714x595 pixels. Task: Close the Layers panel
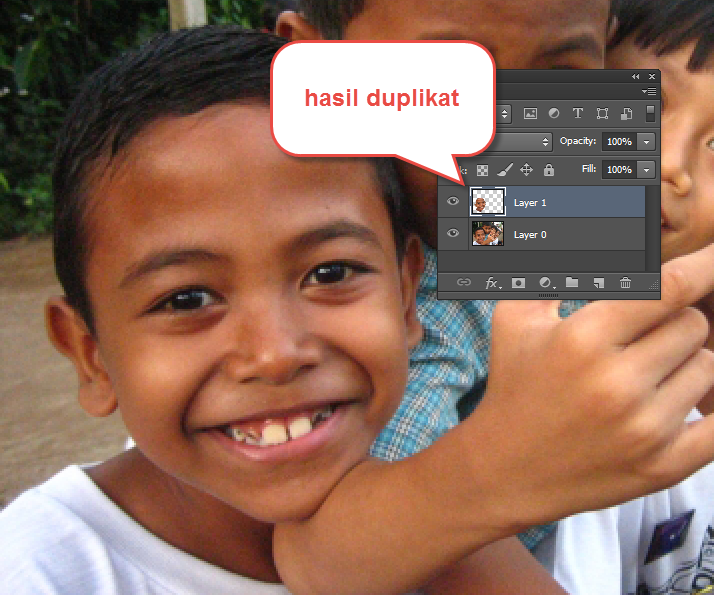(652, 76)
